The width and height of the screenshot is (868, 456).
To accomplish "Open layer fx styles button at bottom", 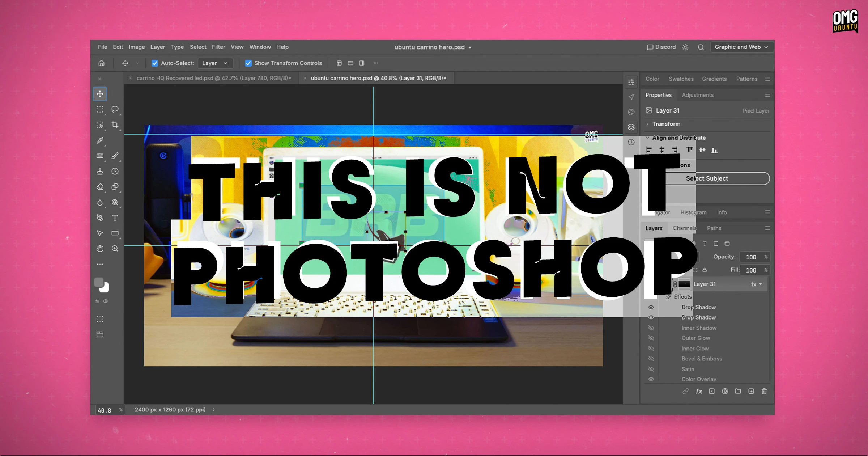I will 699,391.
